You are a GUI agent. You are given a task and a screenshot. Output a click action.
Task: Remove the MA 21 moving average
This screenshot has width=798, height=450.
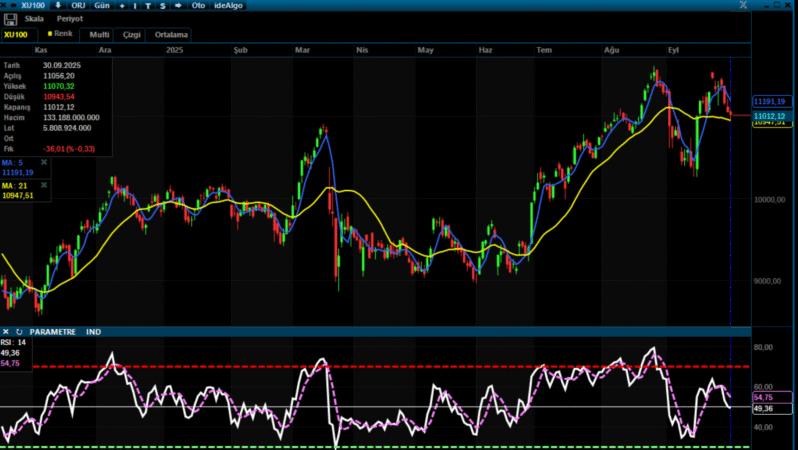44,185
